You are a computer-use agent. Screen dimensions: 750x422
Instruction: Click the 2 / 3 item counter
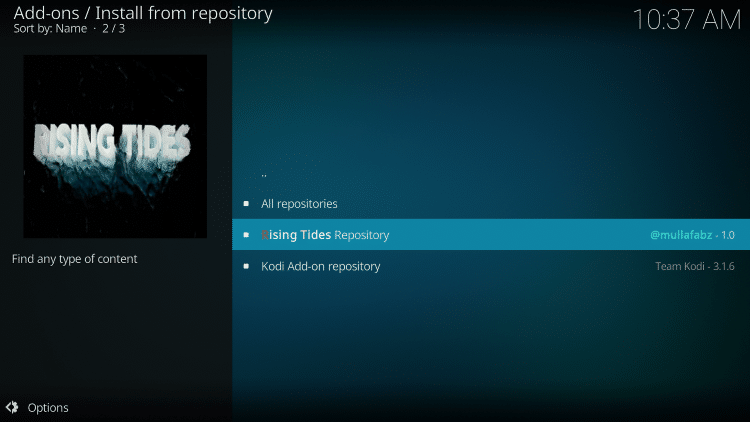point(113,29)
